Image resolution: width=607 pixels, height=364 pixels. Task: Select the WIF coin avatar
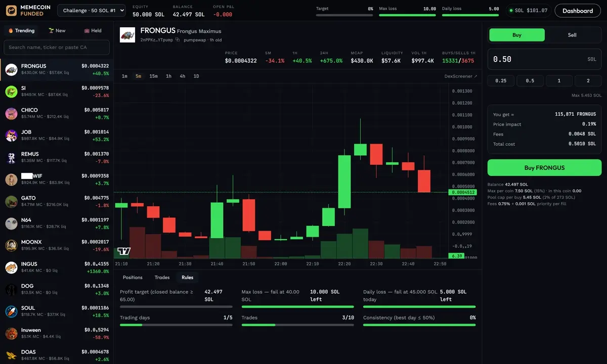11,179
